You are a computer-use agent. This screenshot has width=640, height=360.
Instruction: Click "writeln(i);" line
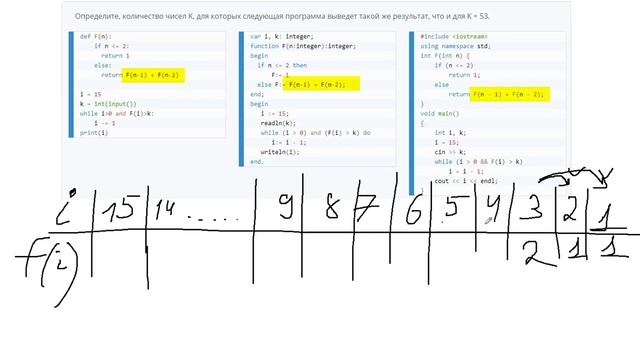coord(280,152)
